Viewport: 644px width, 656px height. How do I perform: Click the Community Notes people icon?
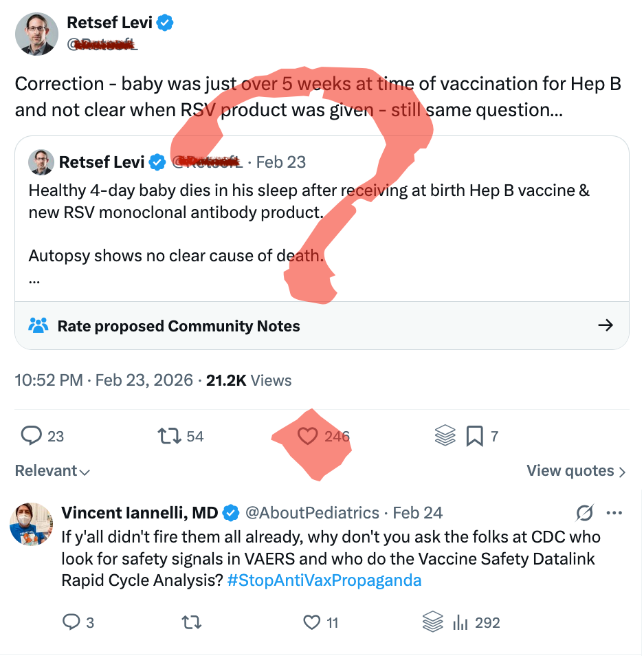coord(38,326)
